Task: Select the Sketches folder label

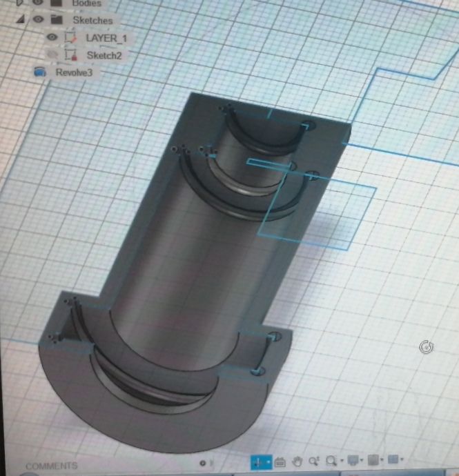Action: coord(93,20)
